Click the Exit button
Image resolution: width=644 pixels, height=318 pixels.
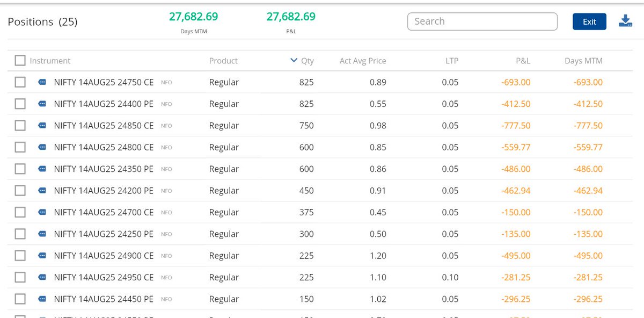coord(589,21)
